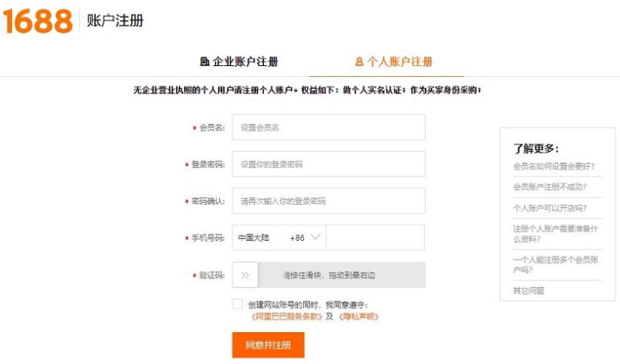
Task: Click the 同意并注册 button
Action: click(x=268, y=345)
